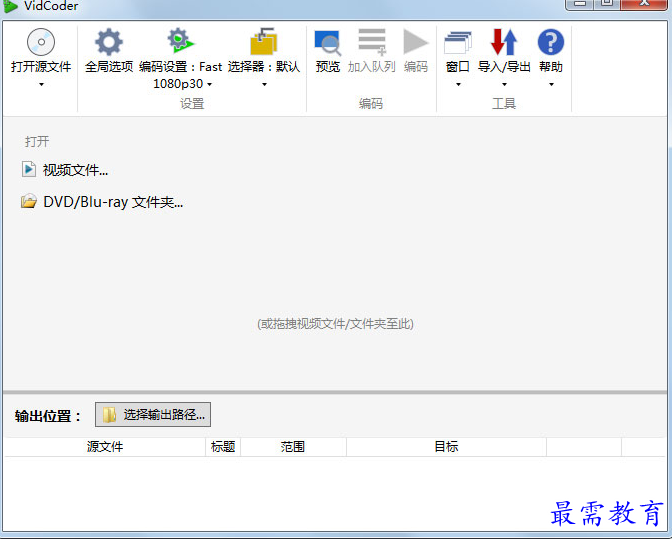Expand the 1080p30 preset dropdown arrow
672x545 pixels.
coord(210,84)
